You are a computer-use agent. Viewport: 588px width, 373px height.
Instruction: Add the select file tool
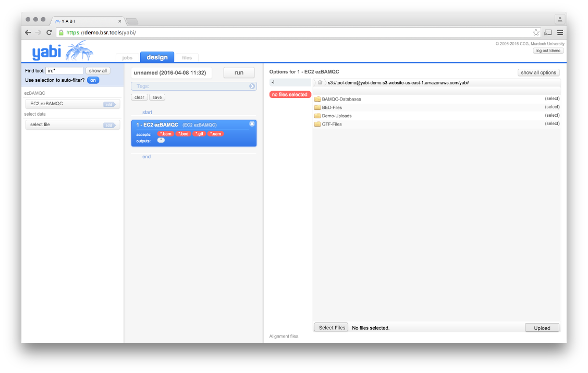pos(109,126)
